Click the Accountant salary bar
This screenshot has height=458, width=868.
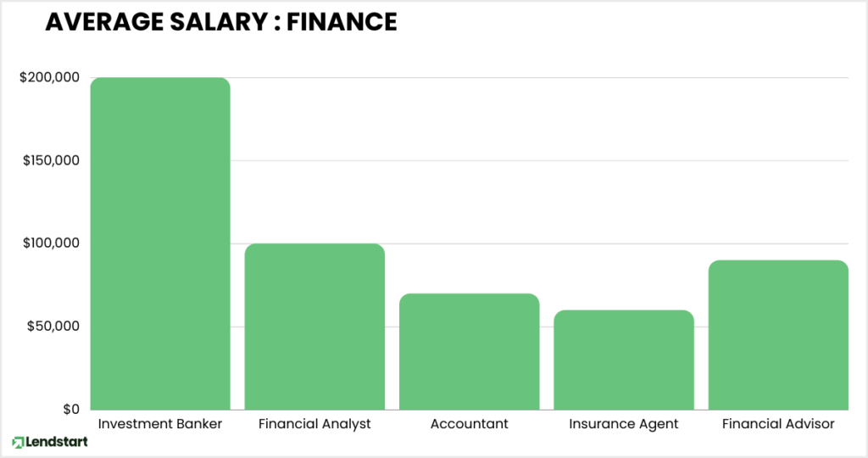click(x=470, y=351)
